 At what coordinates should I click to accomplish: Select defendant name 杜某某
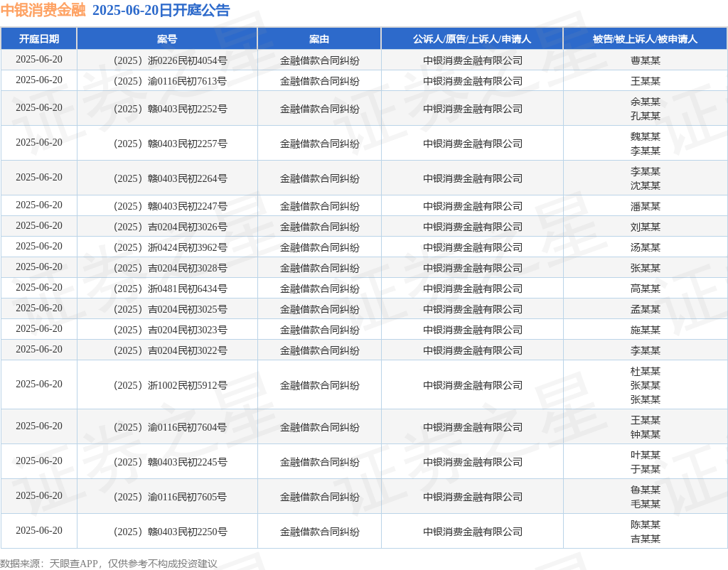(646, 371)
